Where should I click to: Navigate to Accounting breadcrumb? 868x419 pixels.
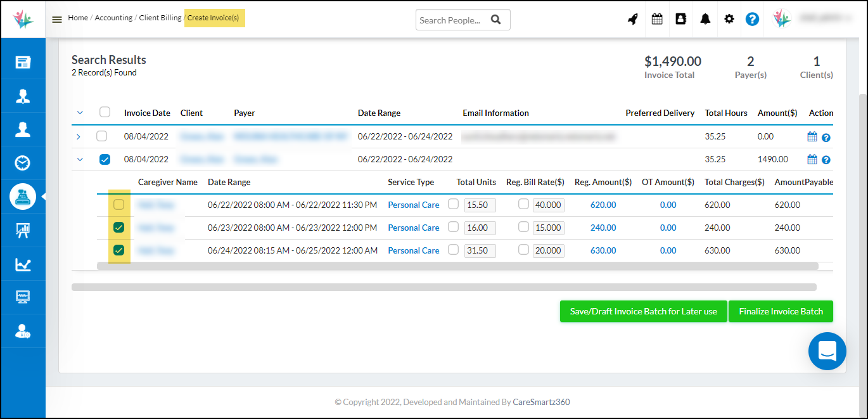click(x=113, y=18)
